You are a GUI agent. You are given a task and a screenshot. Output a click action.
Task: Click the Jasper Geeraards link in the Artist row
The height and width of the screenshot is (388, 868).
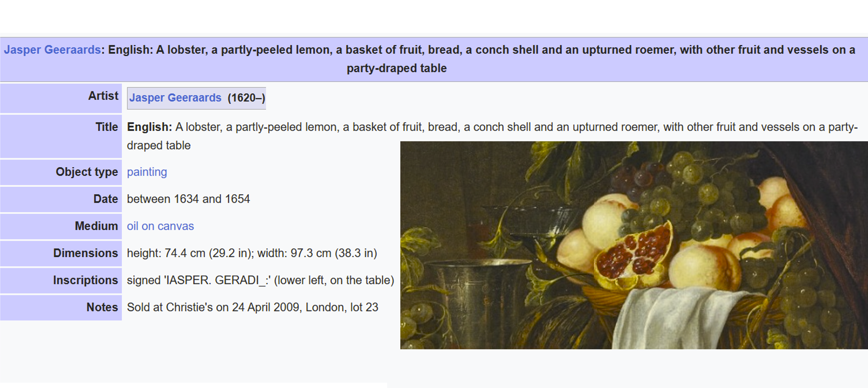point(175,98)
